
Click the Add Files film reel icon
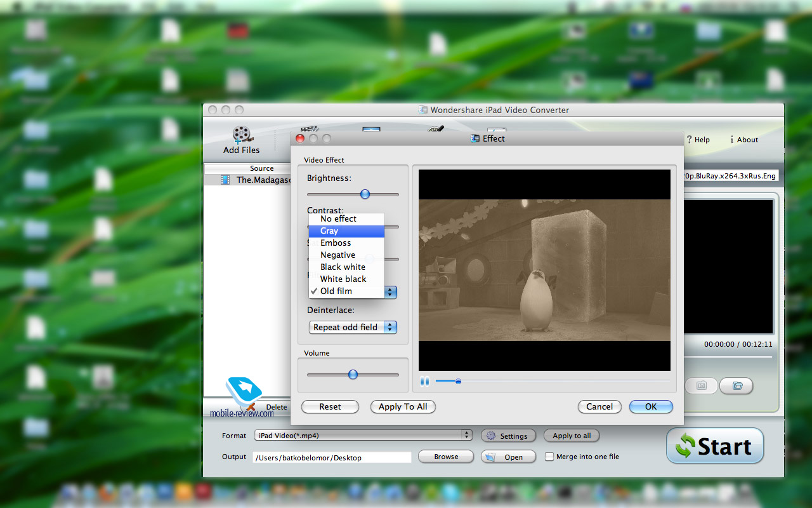tap(242, 134)
